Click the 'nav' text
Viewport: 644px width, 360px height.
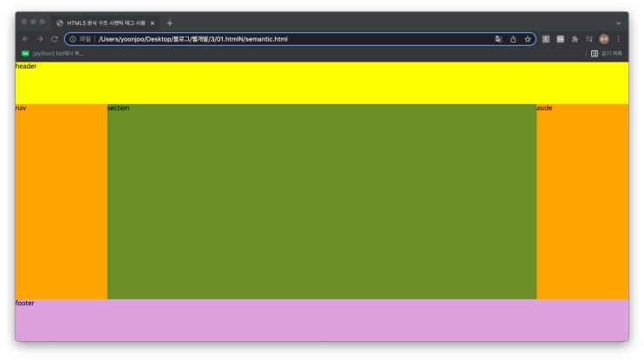click(x=21, y=108)
